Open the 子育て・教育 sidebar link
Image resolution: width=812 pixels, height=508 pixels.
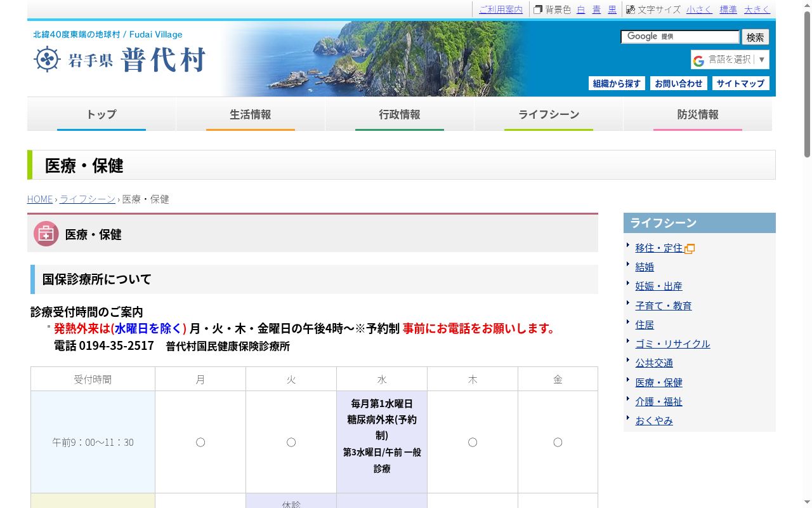(664, 306)
